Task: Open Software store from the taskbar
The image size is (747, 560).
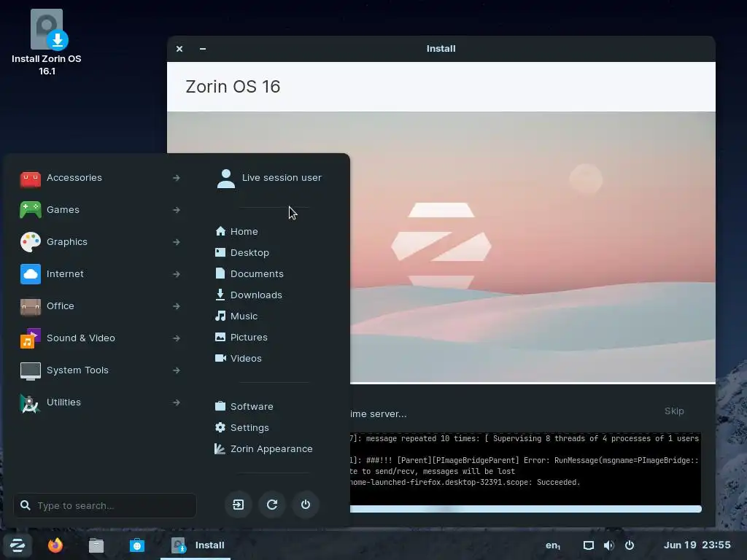Action: pyautogui.click(x=137, y=545)
